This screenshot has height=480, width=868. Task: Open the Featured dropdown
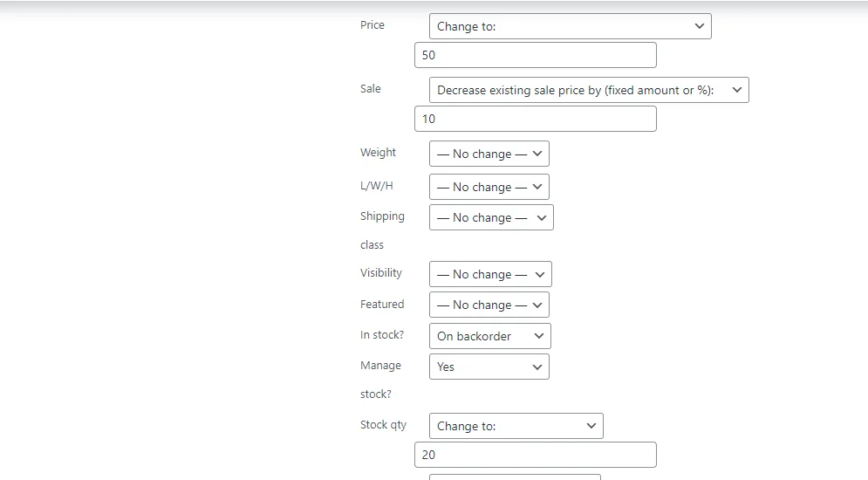(x=489, y=305)
